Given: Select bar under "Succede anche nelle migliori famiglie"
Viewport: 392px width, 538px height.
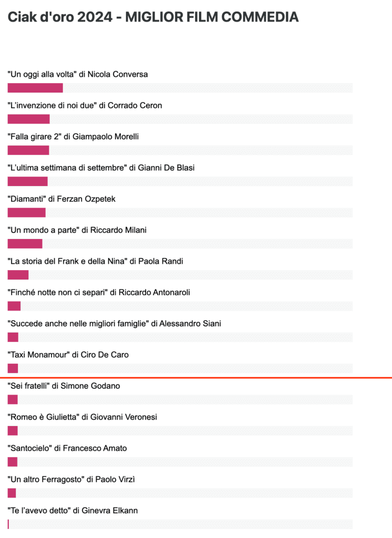Looking at the screenshot, I should (13, 337).
